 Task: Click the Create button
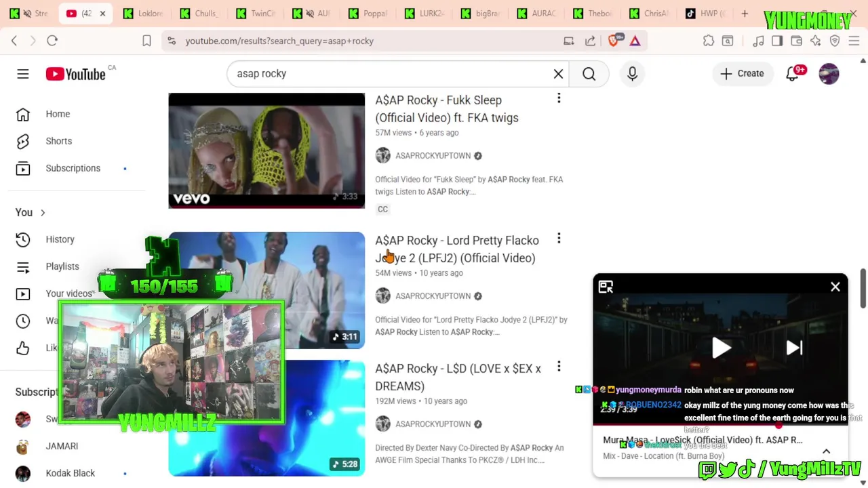click(742, 74)
